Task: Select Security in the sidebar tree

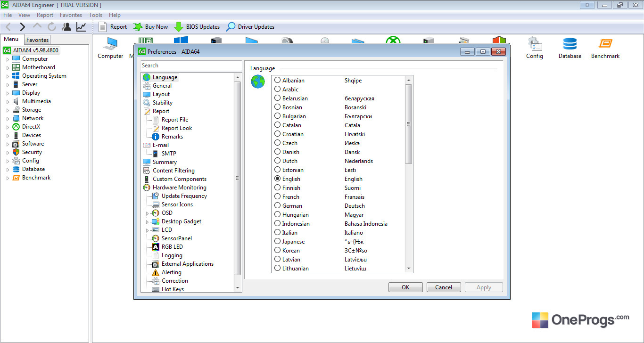Action: tap(32, 152)
